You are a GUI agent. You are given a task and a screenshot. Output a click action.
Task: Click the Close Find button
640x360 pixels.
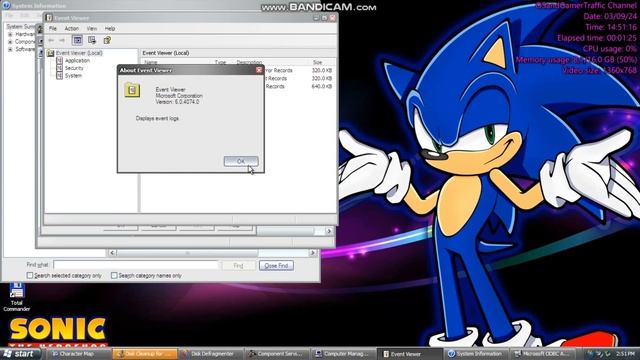coord(276,266)
